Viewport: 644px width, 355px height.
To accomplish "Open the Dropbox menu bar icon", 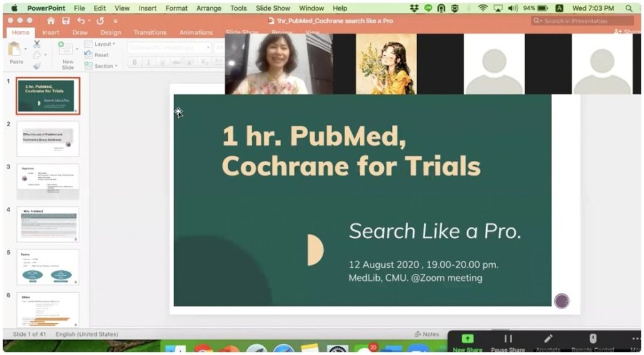I will (414, 8).
